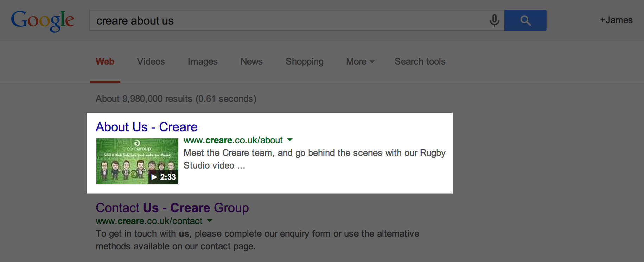The height and width of the screenshot is (262, 644).
Task: Click the 'Meet the Creare team' snippet text
Action: click(x=314, y=159)
